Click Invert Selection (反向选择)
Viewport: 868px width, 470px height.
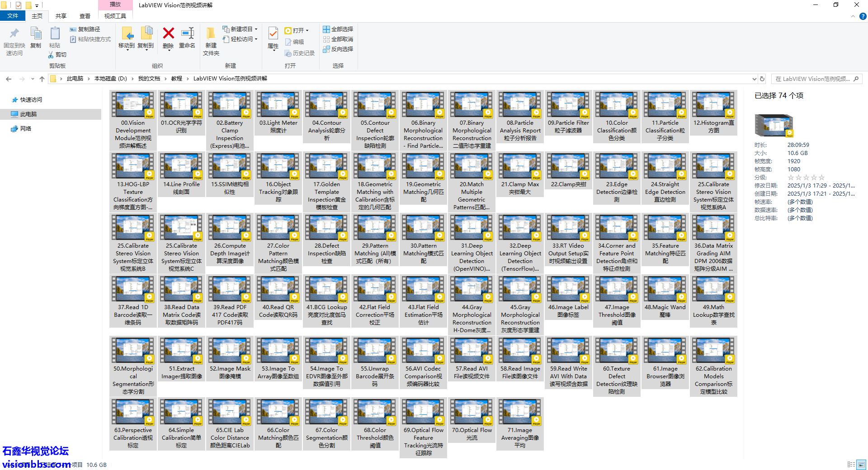tap(338, 49)
